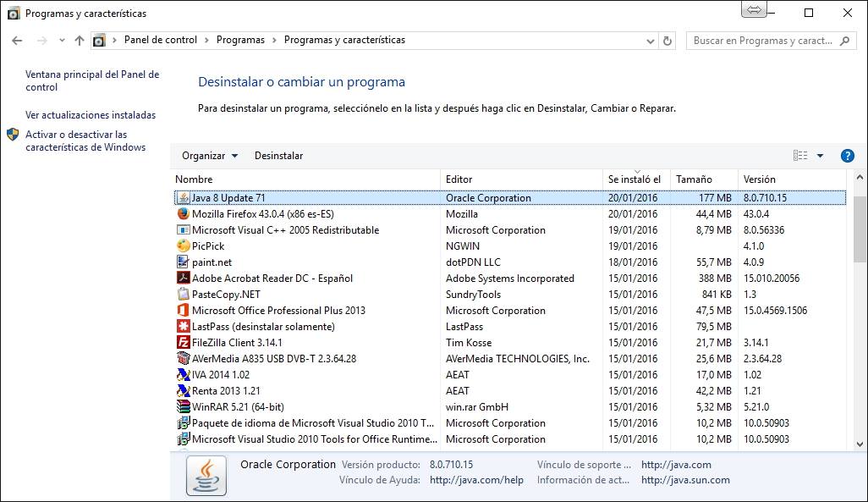
Task: Open Ver actualizaciones instaladas link
Action: coord(91,115)
